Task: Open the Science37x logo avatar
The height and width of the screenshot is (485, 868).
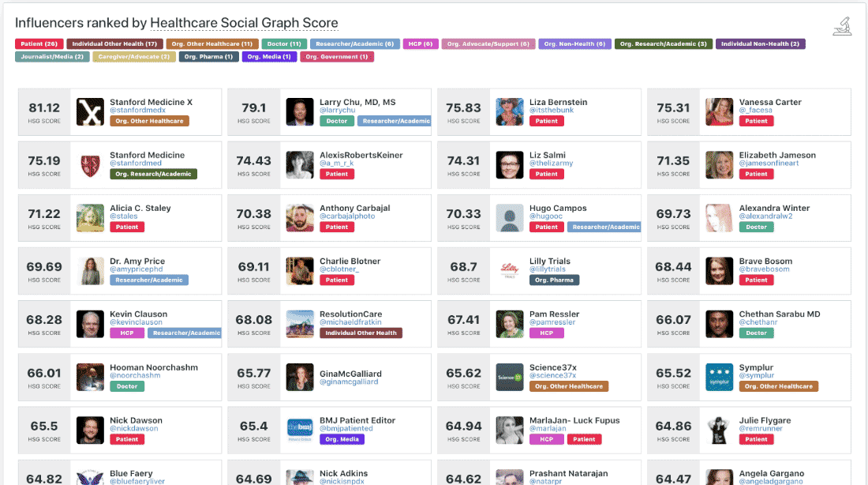Action: click(x=510, y=377)
